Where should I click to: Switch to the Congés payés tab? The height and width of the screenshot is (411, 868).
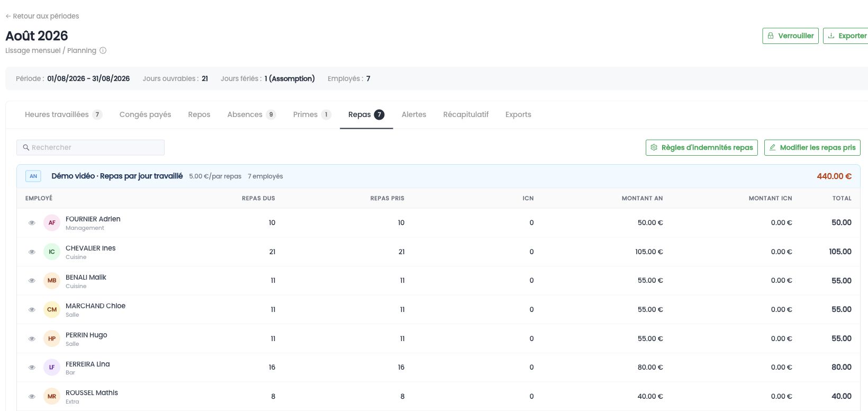pos(146,114)
